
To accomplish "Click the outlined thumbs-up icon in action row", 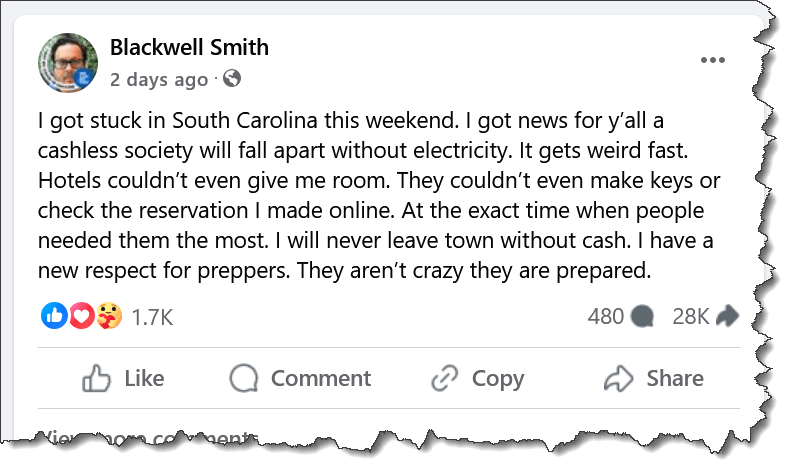I will (96, 378).
